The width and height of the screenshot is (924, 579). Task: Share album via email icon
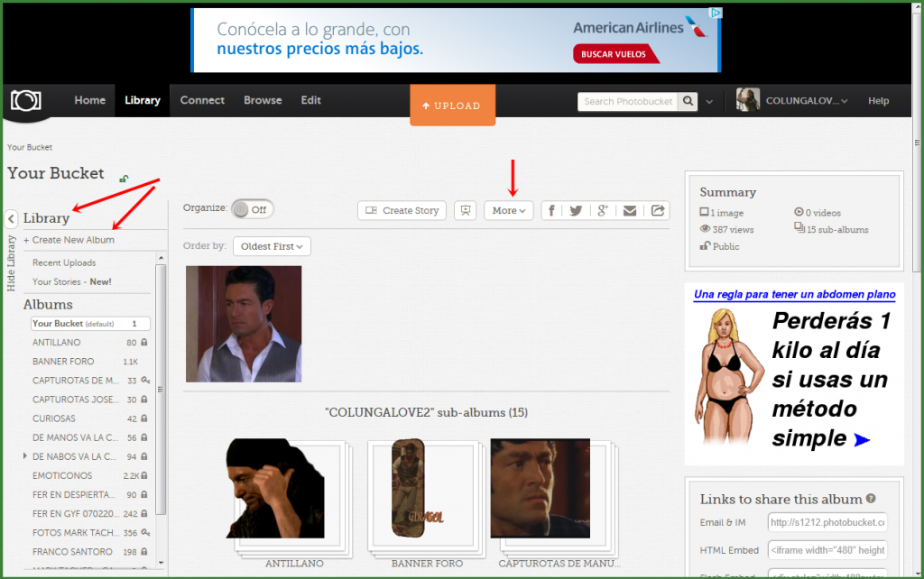click(630, 210)
